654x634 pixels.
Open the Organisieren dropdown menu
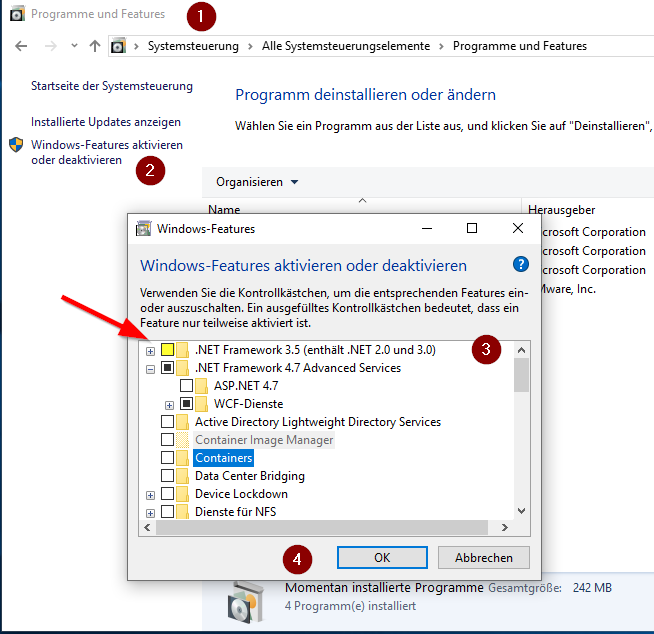[257, 182]
